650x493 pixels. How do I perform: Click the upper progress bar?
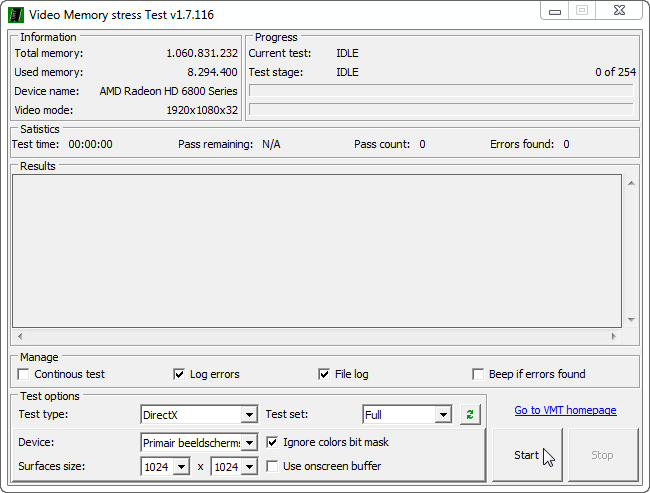(441, 90)
